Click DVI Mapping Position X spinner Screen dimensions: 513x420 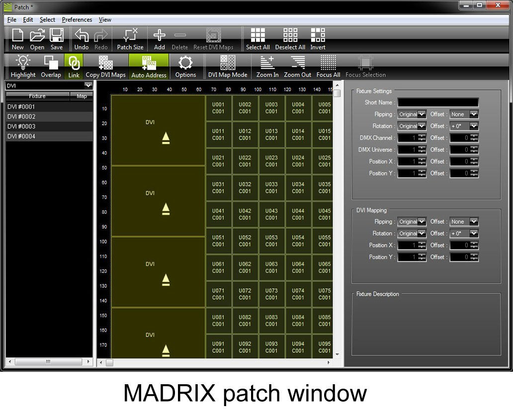tap(422, 245)
